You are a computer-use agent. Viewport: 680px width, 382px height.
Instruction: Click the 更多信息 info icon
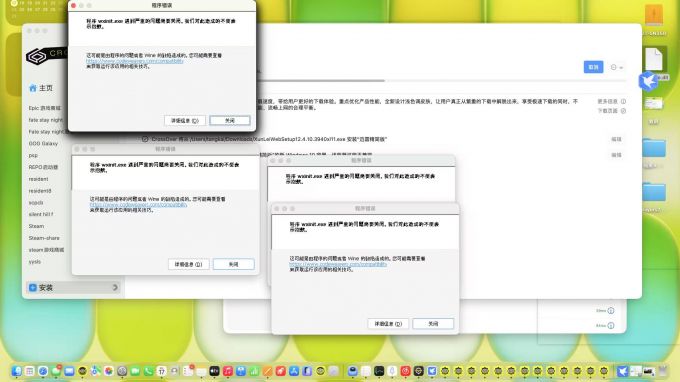[x=623, y=101]
